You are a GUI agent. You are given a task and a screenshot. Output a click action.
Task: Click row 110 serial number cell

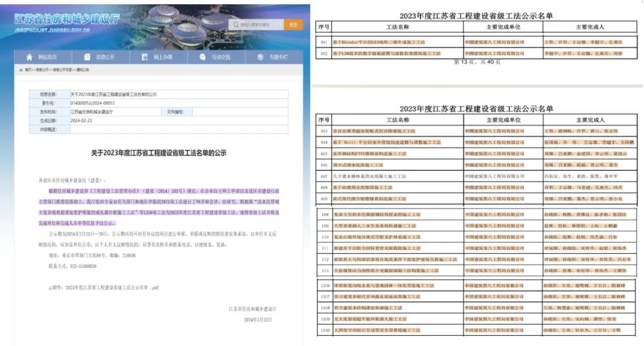click(x=325, y=237)
